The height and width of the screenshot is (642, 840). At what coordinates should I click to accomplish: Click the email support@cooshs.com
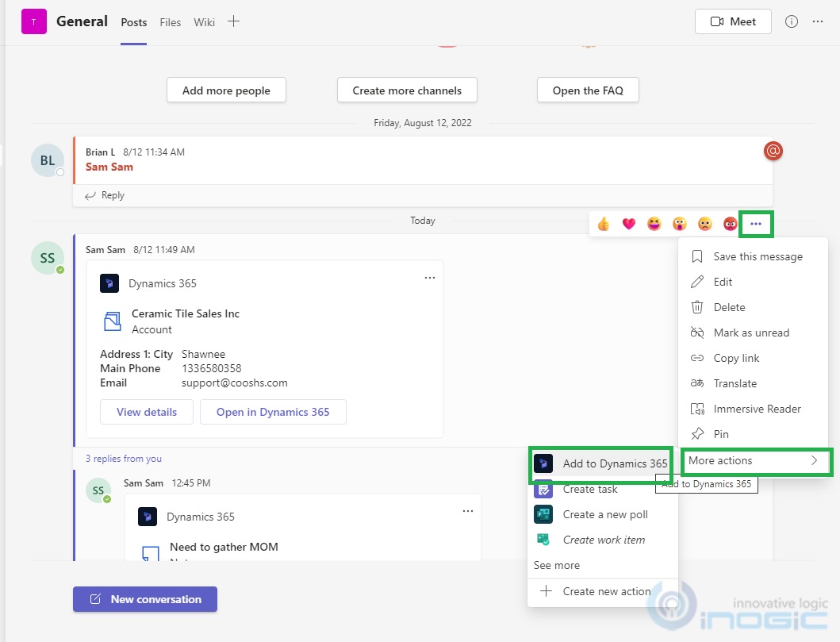pos(235,383)
